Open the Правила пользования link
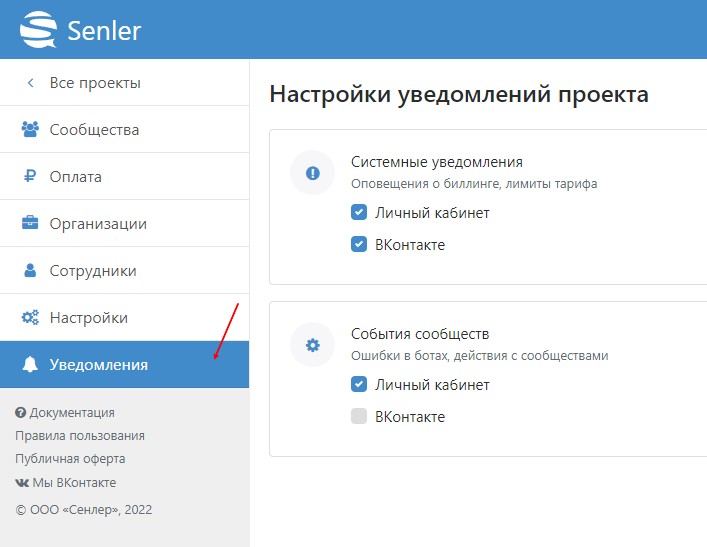 point(80,435)
